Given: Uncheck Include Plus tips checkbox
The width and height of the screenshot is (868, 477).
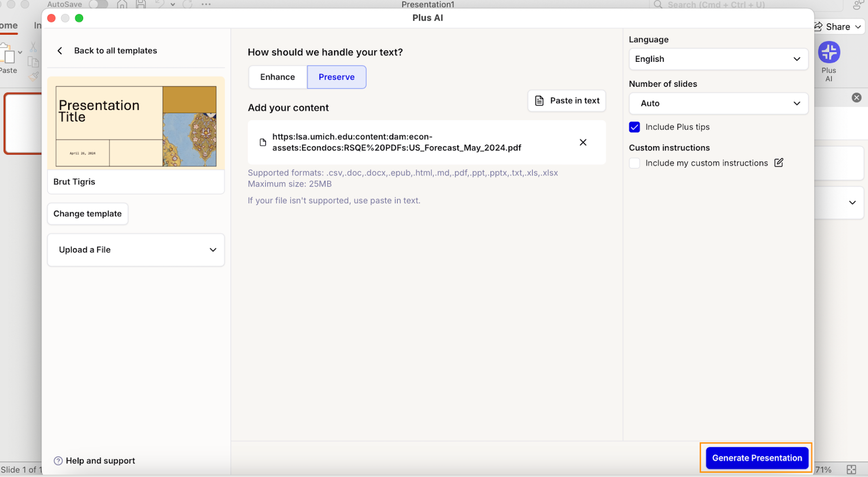Looking at the screenshot, I should point(634,127).
